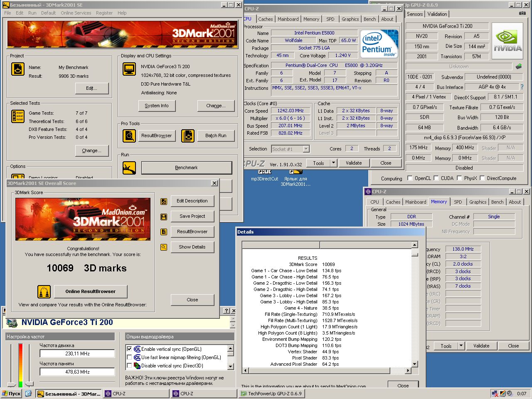Open the Пуск Start button

pyautogui.click(x=11, y=394)
